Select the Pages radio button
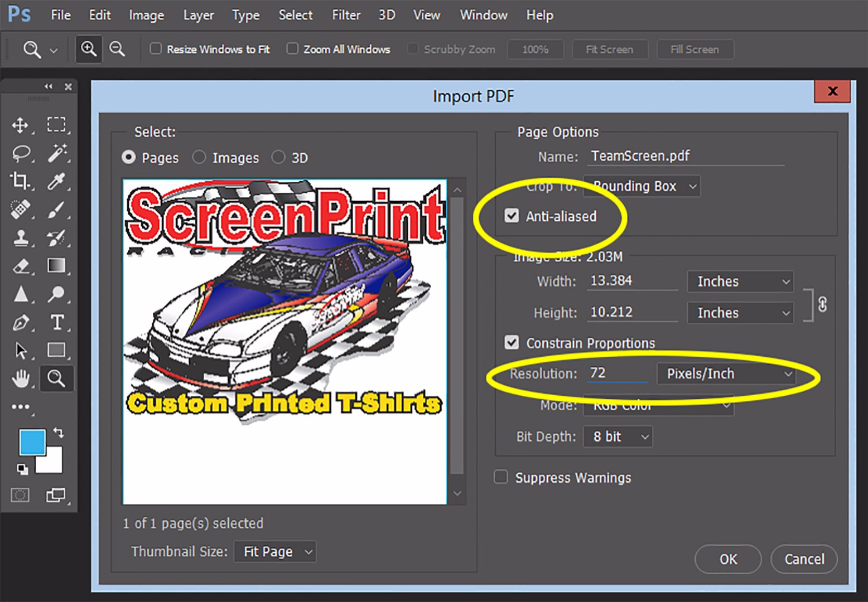The image size is (868, 602). click(x=128, y=158)
